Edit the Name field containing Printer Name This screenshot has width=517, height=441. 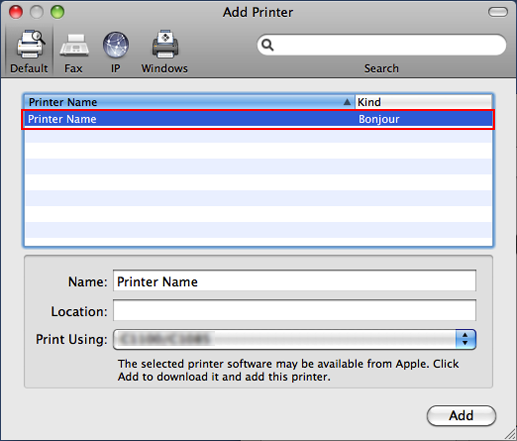(294, 281)
